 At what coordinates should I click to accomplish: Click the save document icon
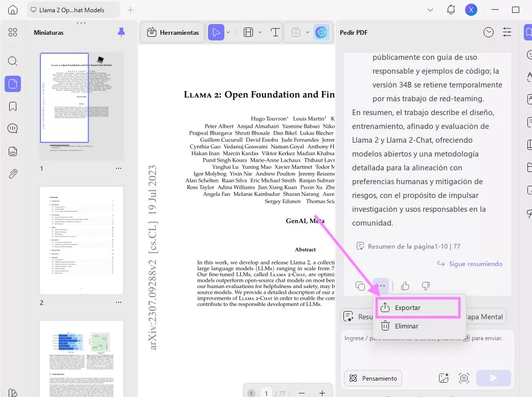tap(296, 33)
